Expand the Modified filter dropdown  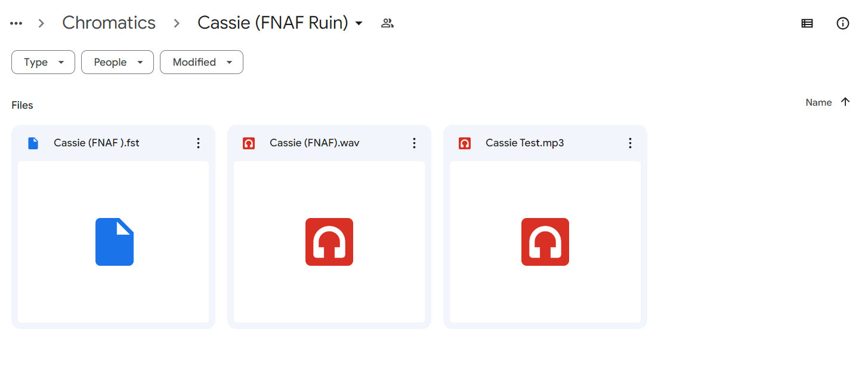click(x=201, y=62)
